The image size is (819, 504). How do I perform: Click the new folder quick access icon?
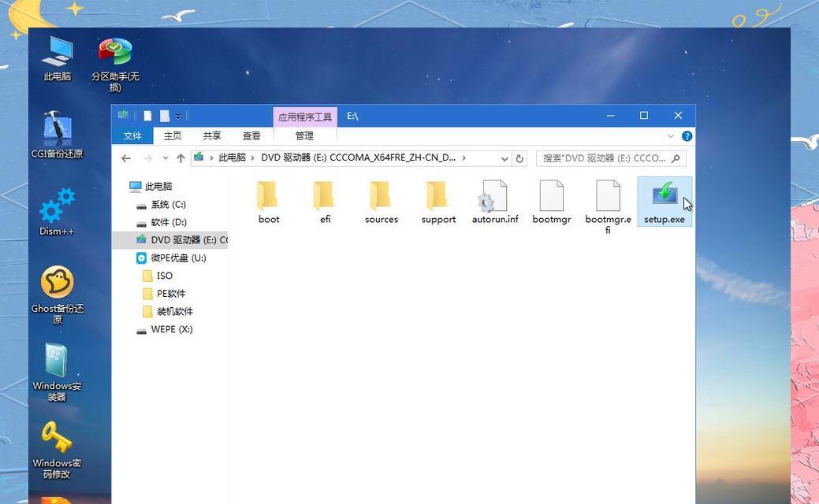[x=165, y=116]
